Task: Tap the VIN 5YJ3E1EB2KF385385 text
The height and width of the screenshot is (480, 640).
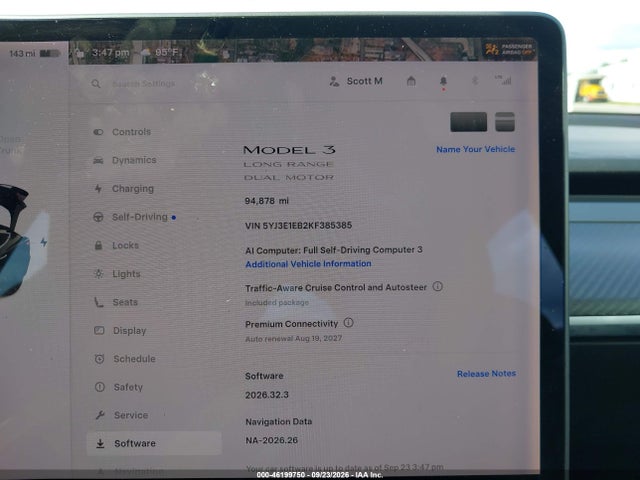Action: (298, 225)
